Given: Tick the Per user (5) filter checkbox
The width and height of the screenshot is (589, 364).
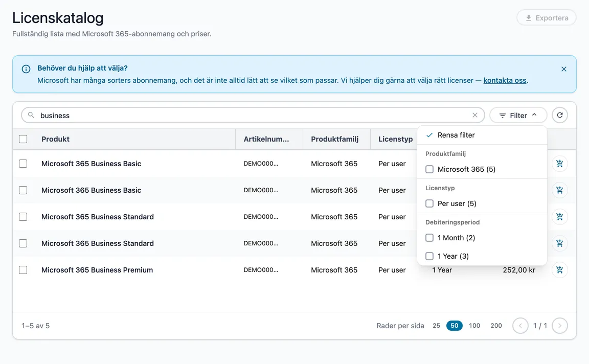Looking at the screenshot, I should pos(429,203).
